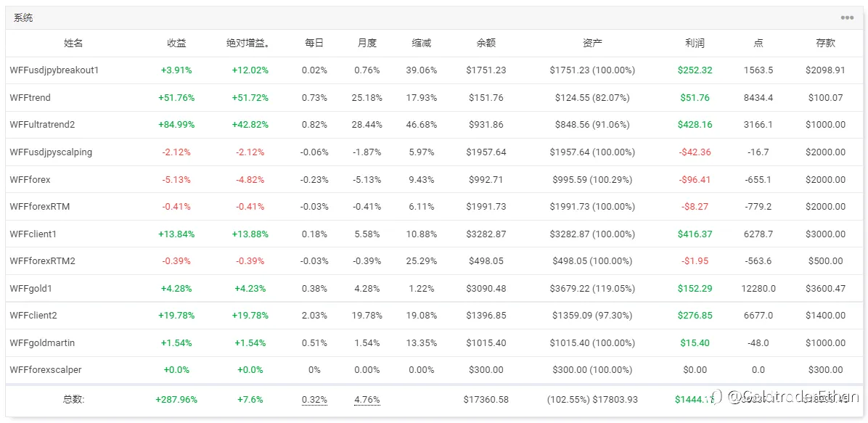Click the +13.88% absolute gain of WFFclient1
This screenshot has height=423, width=868.
(250, 234)
